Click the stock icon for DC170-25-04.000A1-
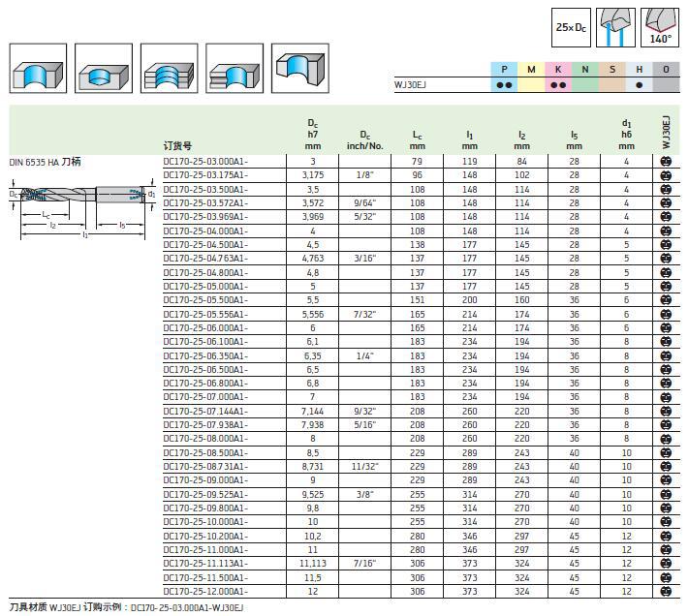This screenshot has width=689, height=616. (x=666, y=231)
